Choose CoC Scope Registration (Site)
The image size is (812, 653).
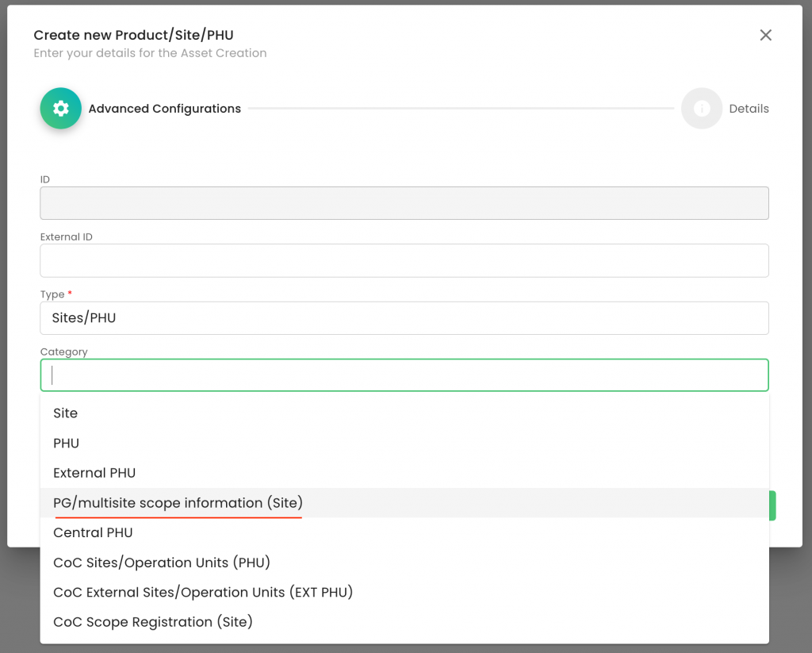click(153, 622)
